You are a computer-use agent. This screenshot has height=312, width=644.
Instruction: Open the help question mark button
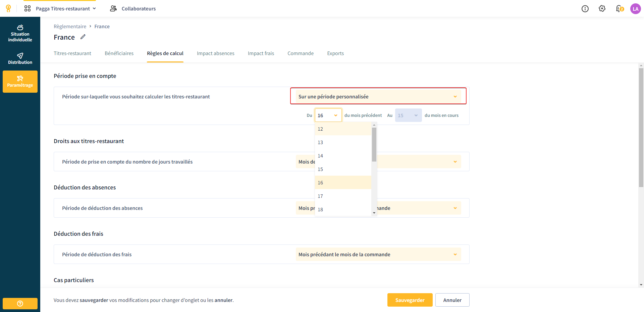[20, 304]
